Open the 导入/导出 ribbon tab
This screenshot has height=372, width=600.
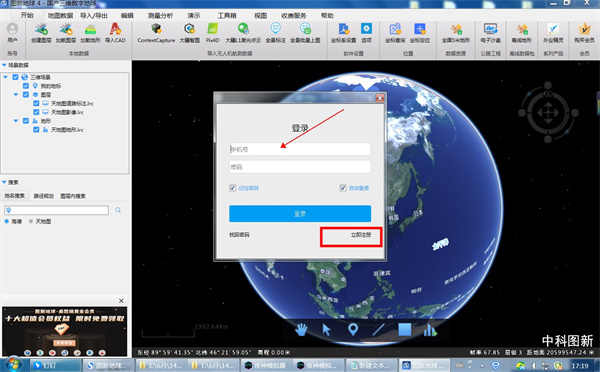94,16
